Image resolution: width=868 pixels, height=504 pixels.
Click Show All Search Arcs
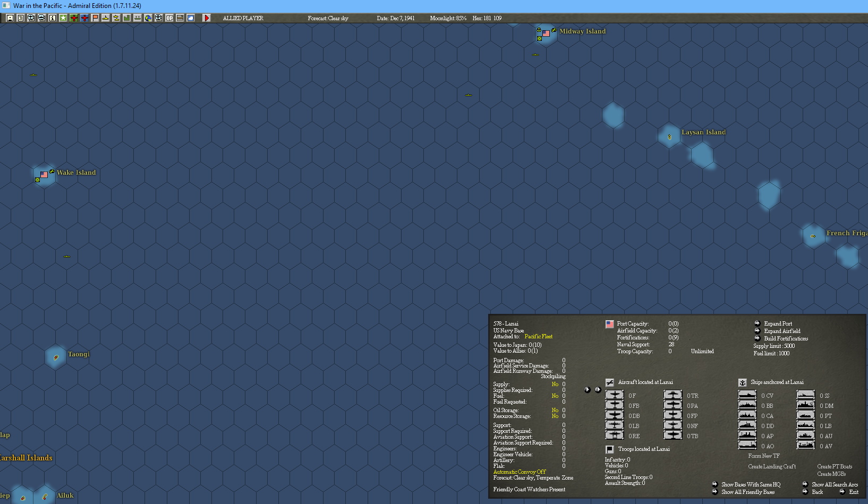pos(835,484)
